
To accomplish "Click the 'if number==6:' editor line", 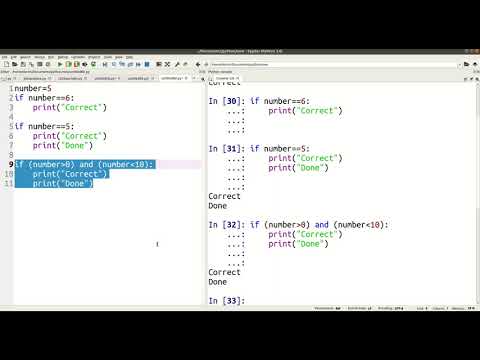I will 44,98.
